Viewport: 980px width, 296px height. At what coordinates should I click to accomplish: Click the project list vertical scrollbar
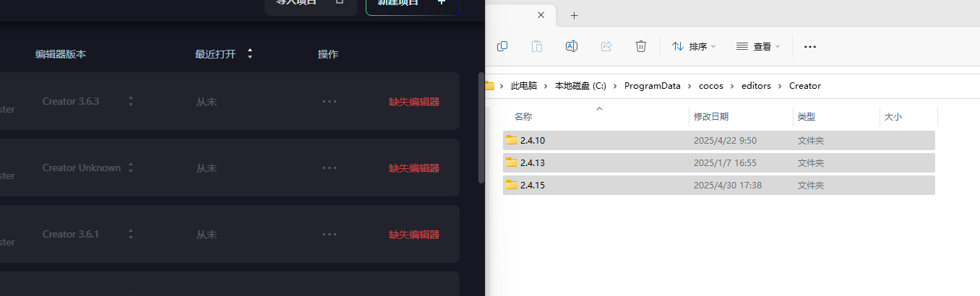pyautogui.click(x=481, y=130)
